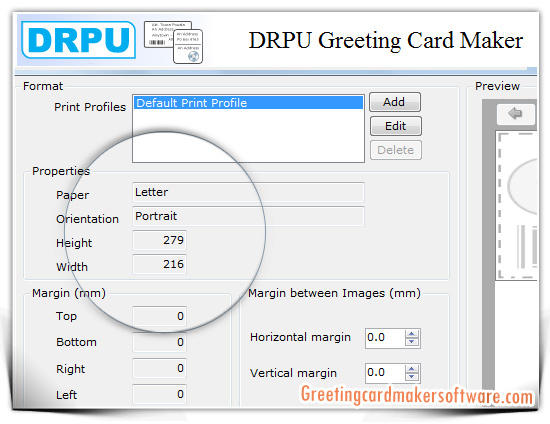The image size is (550, 424).
Task: Decrease Horizontal margin with down arrow
Action: tap(412, 342)
